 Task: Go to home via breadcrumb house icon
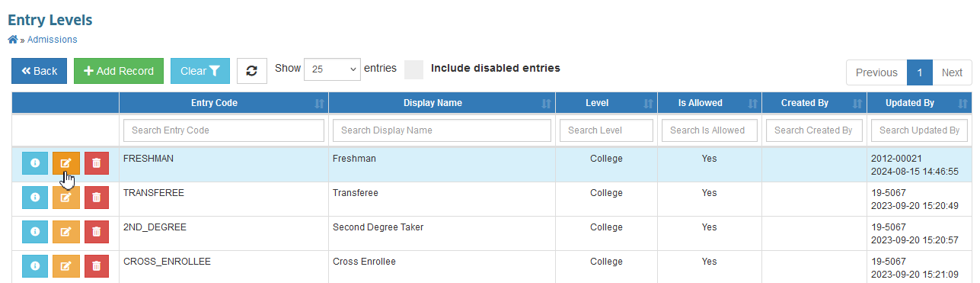pos(13,40)
